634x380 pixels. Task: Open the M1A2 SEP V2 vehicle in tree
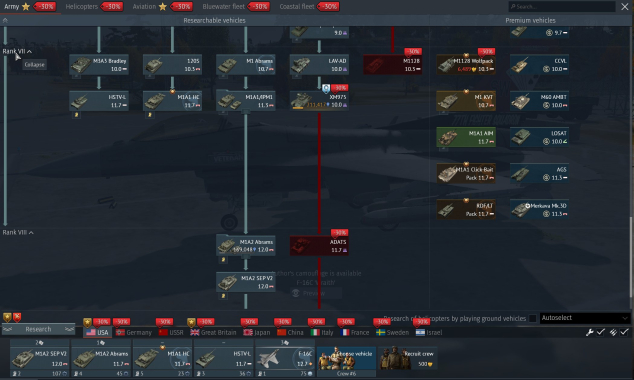click(246, 282)
